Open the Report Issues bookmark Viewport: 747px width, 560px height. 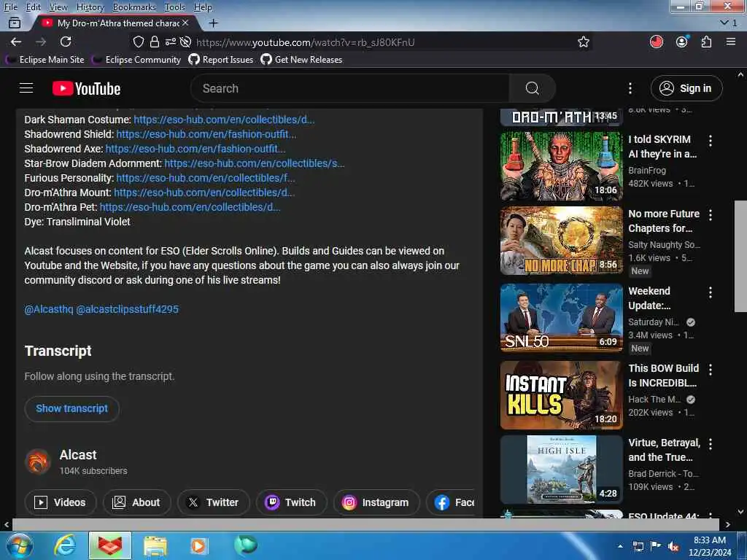coord(221,60)
